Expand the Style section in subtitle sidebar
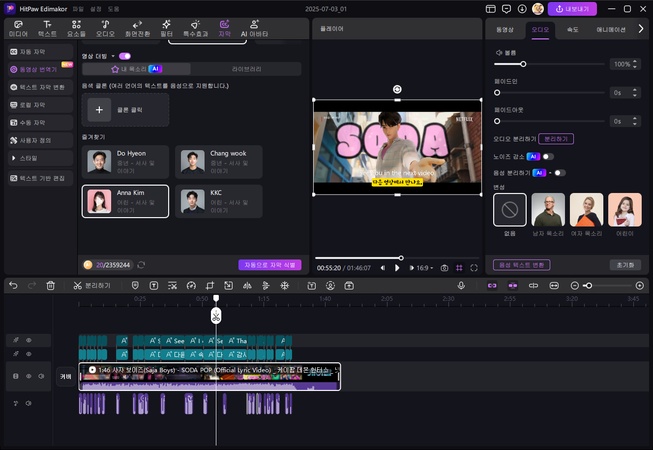Screen dimensions: 653x450 pos(40,158)
